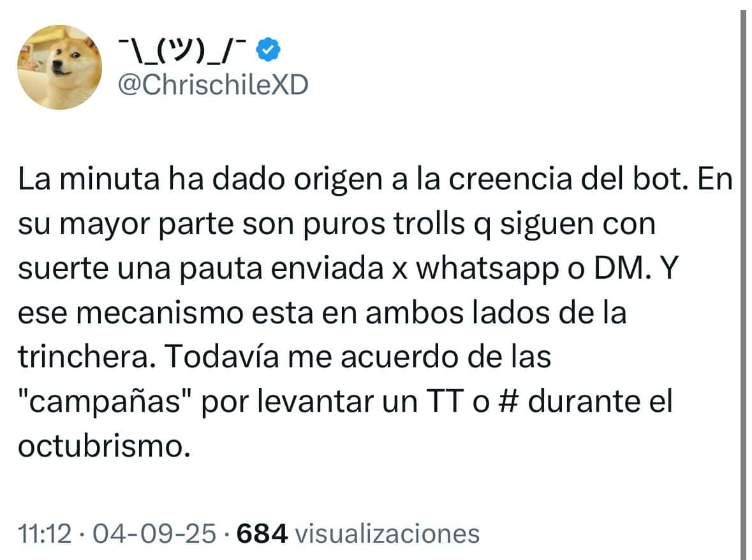Click the word trolls in the tweet
752x560 pixels.
click(429, 223)
